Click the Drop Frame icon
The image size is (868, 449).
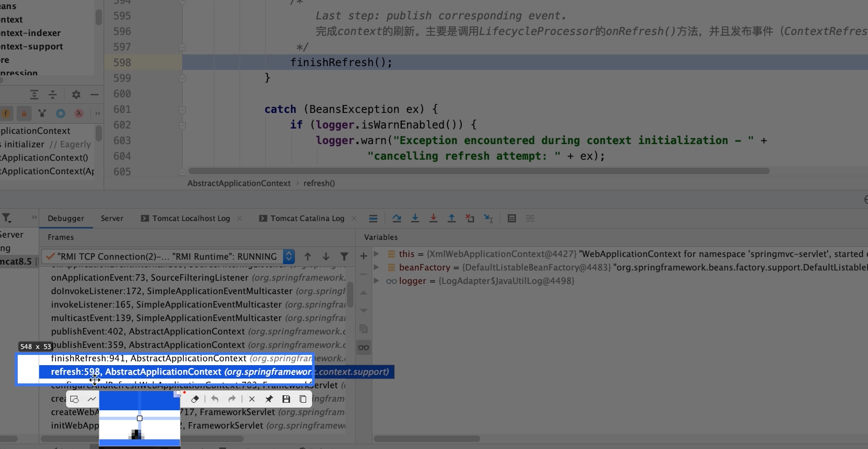pyautogui.click(x=470, y=218)
